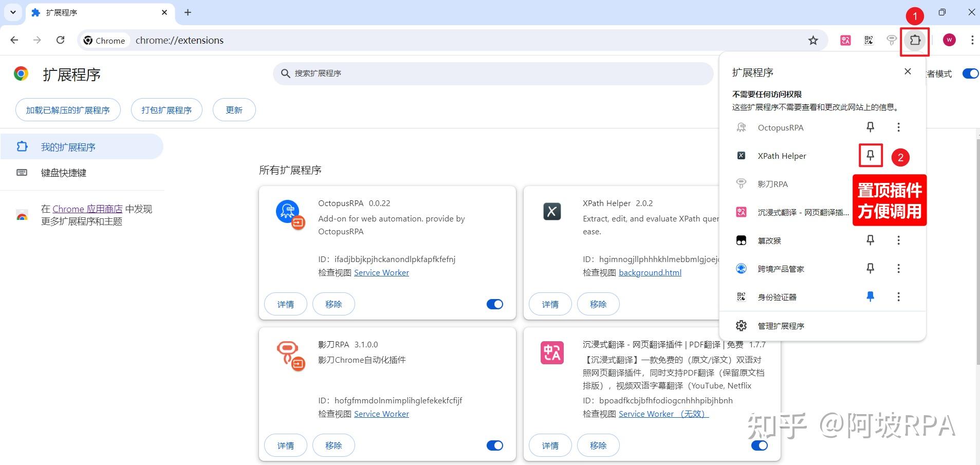Open the background.html link for XPath Helper
The width and height of the screenshot is (980, 465).
click(x=650, y=272)
